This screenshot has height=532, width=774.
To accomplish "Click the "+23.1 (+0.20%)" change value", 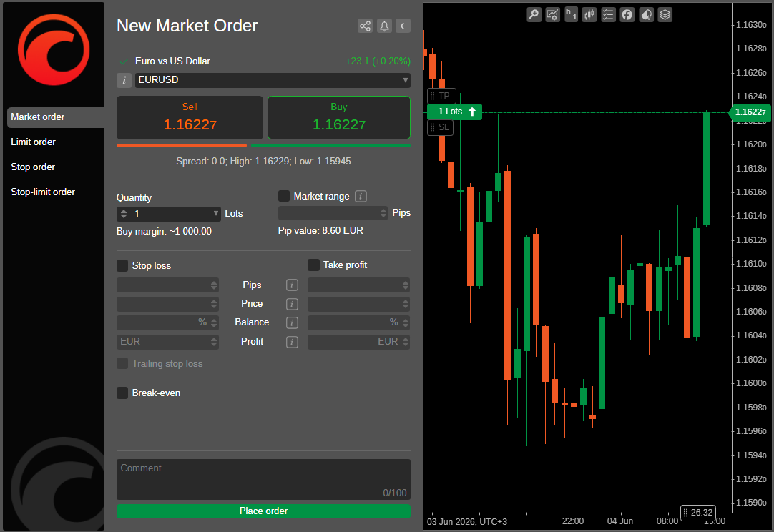I will [378, 61].
